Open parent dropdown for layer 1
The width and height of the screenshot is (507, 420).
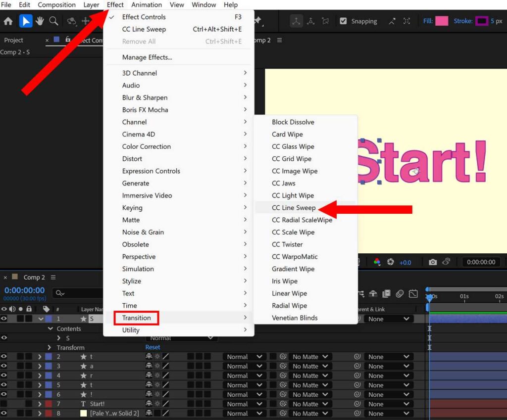pos(389,319)
